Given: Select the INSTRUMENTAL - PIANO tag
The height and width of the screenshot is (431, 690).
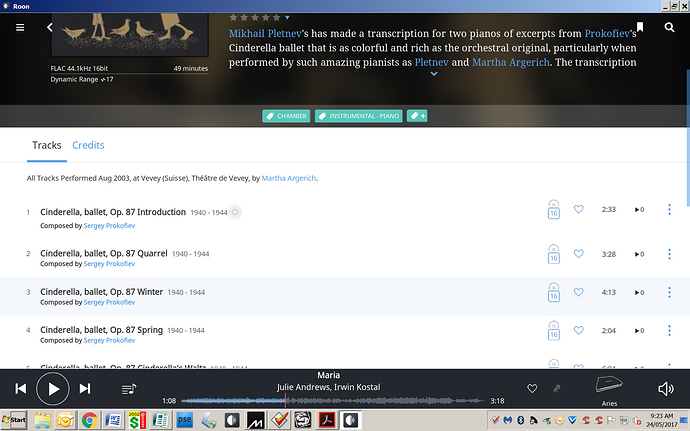Looking at the screenshot, I should pyautogui.click(x=359, y=116).
